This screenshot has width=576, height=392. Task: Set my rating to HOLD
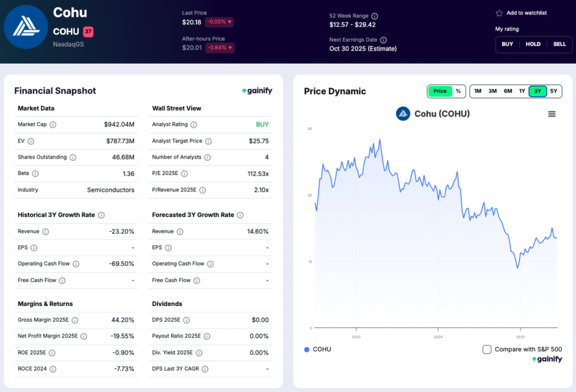[x=533, y=44]
